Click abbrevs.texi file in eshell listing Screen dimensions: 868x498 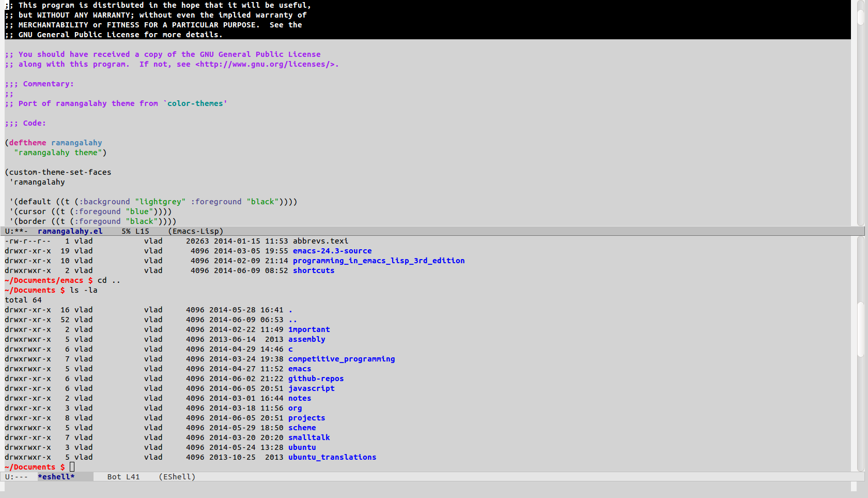(321, 241)
